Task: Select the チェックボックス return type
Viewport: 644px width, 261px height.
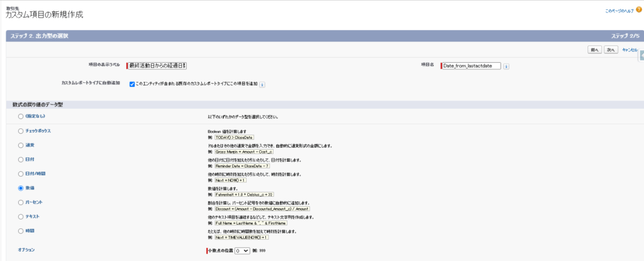Action: coord(21,131)
